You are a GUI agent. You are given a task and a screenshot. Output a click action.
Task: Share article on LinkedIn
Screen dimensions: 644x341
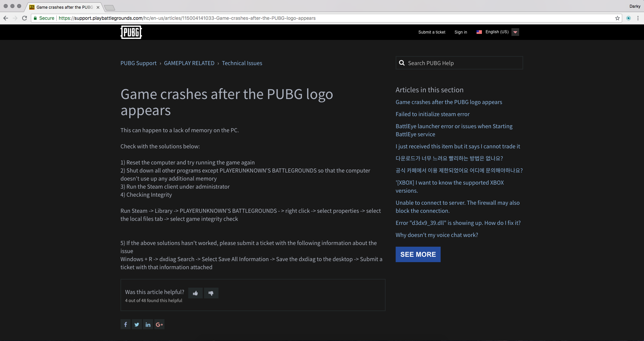pos(148,324)
